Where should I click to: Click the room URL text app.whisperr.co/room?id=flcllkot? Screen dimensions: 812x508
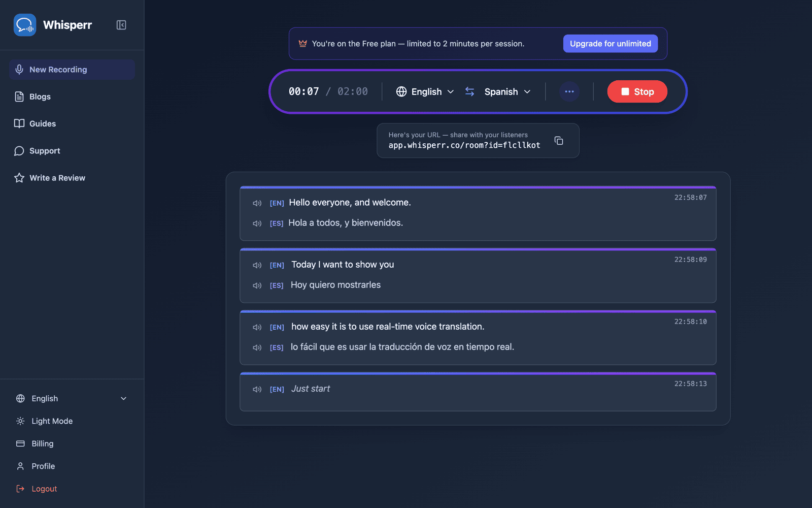464,145
